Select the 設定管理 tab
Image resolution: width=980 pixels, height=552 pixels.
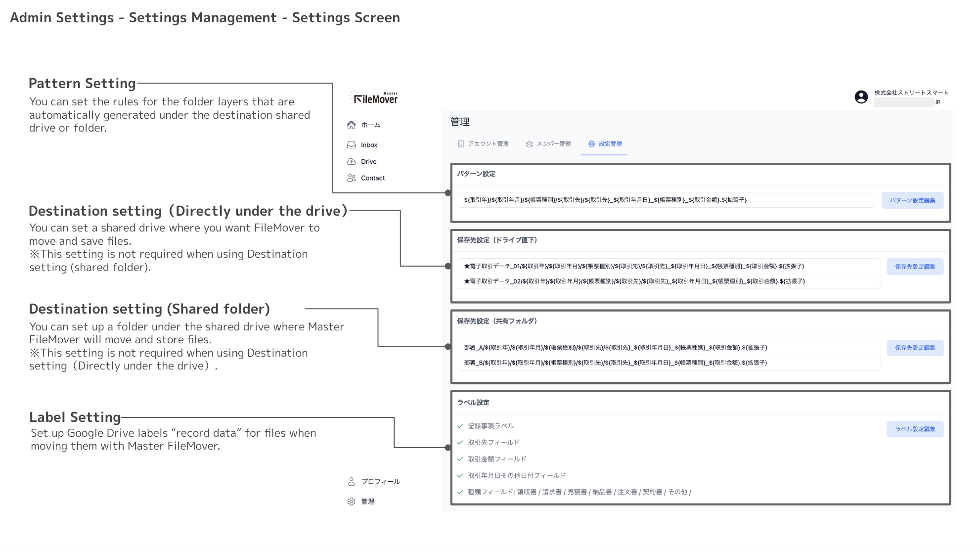[x=605, y=144]
